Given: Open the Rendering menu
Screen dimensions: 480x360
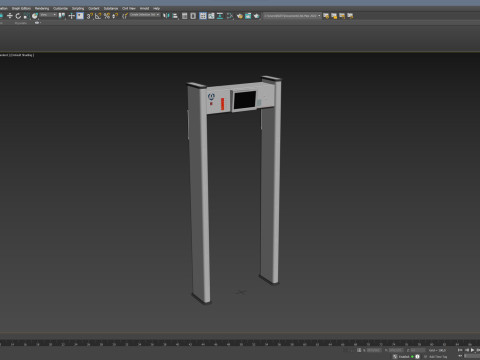Looking at the screenshot, I should pos(42,8).
